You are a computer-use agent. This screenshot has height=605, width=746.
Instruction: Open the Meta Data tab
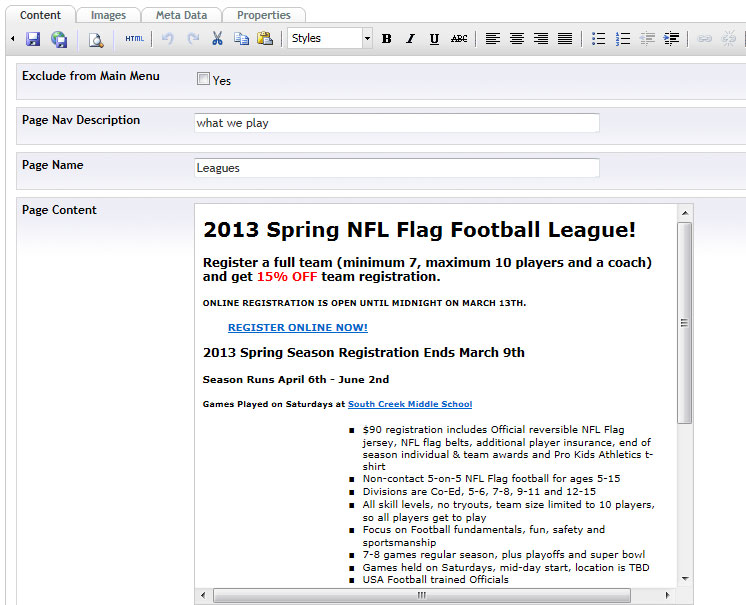[181, 15]
